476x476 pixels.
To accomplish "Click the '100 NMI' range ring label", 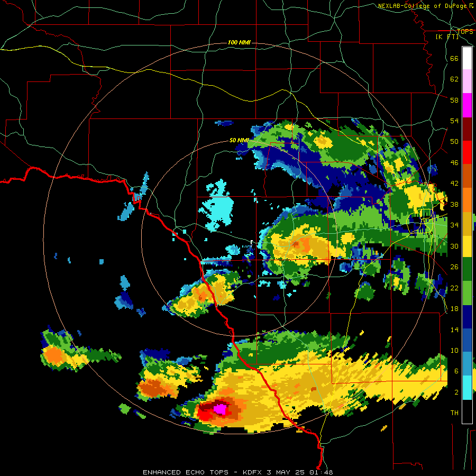I will click(239, 42).
